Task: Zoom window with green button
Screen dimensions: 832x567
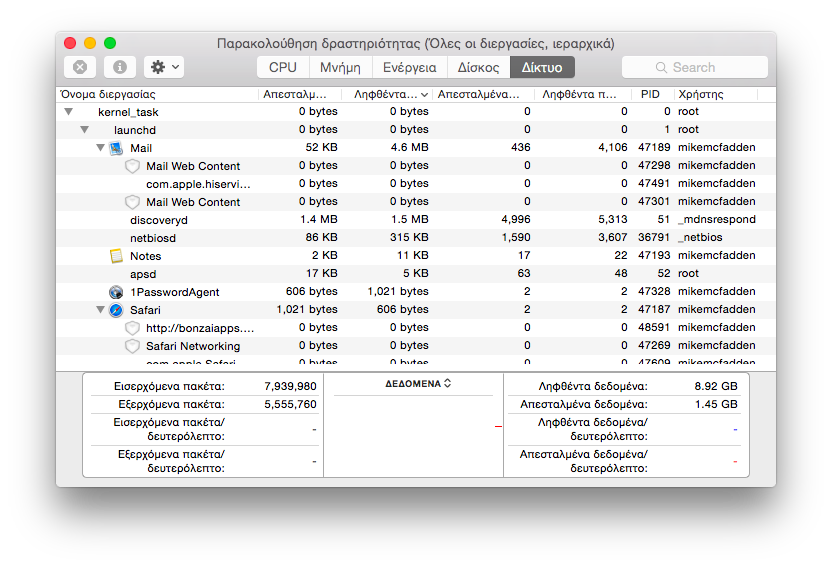Action: click(x=110, y=43)
